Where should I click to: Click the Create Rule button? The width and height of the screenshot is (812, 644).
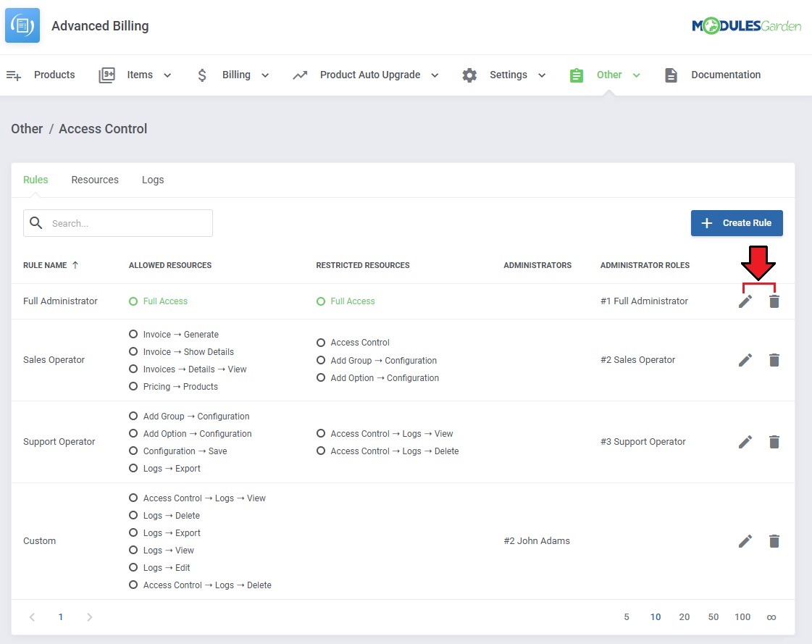[x=737, y=223]
